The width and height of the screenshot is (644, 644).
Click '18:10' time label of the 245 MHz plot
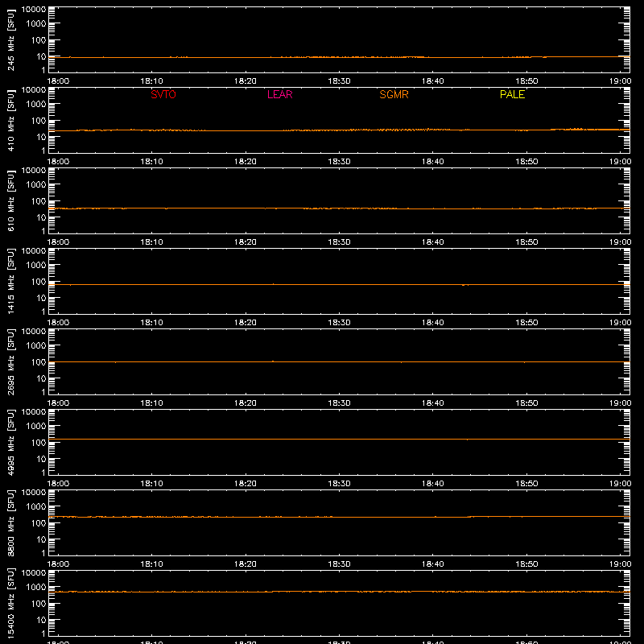151,81
